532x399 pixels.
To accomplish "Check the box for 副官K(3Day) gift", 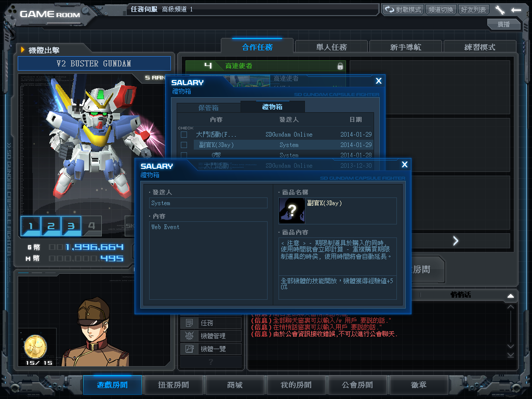I will pyautogui.click(x=184, y=145).
